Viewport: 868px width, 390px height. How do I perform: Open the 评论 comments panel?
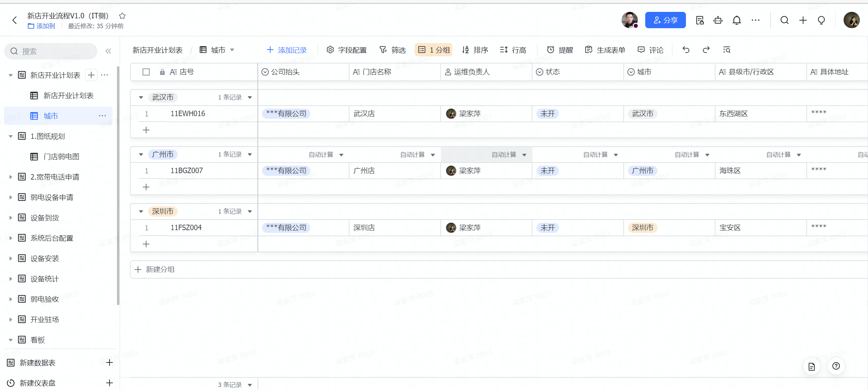click(x=650, y=50)
